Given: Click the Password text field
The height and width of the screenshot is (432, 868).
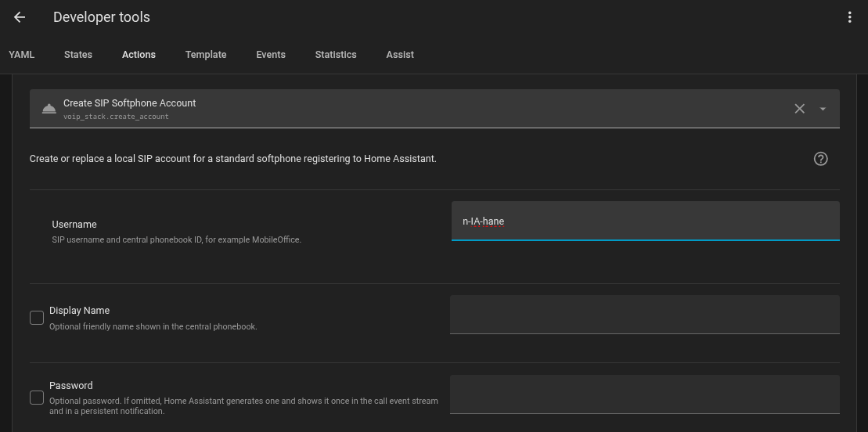Looking at the screenshot, I should (x=644, y=394).
